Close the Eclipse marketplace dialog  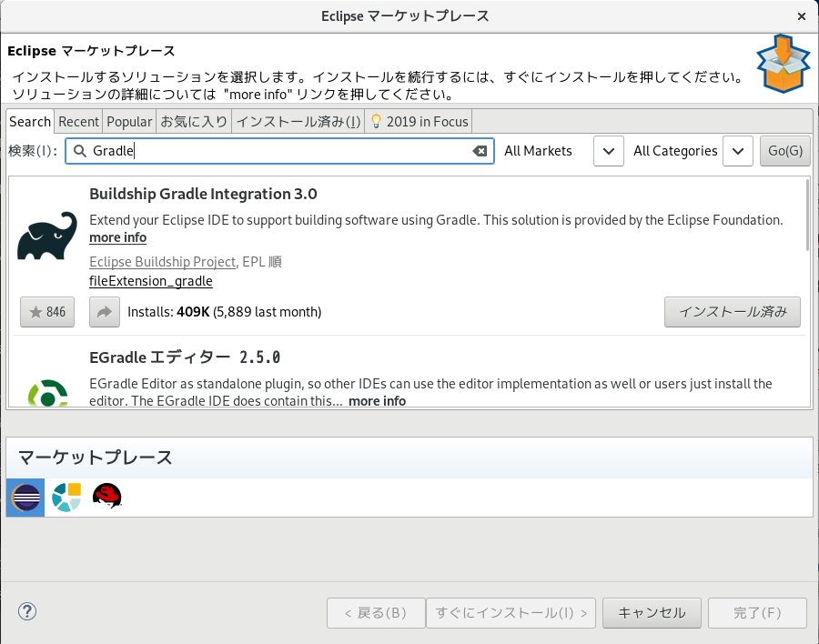801,16
